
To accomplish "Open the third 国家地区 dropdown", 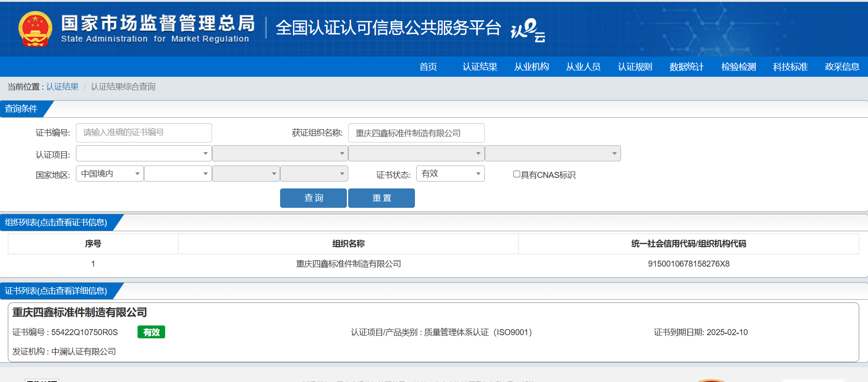I will tap(246, 173).
